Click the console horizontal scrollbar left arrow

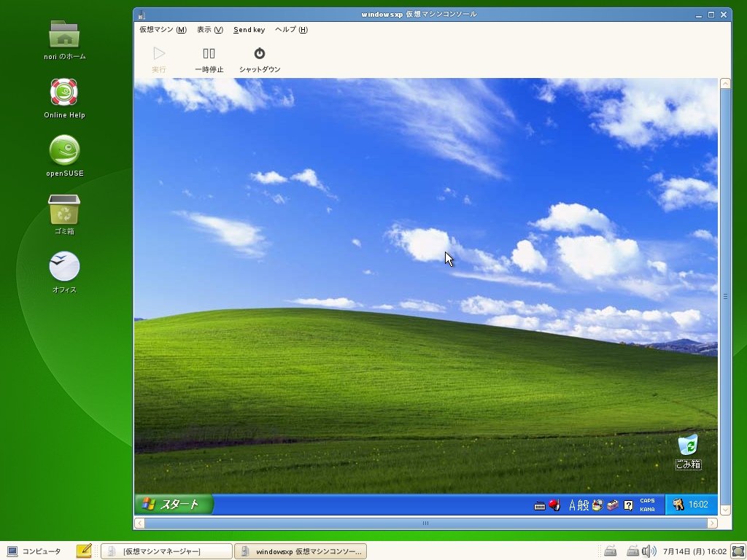[139, 523]
